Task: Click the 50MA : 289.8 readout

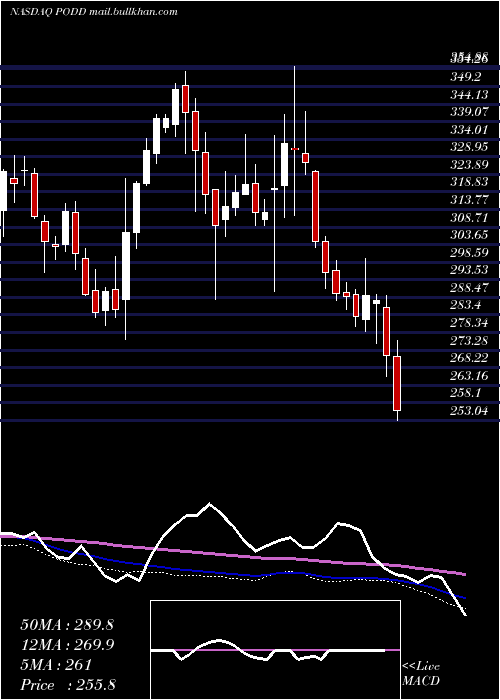Action: point(67,625)
